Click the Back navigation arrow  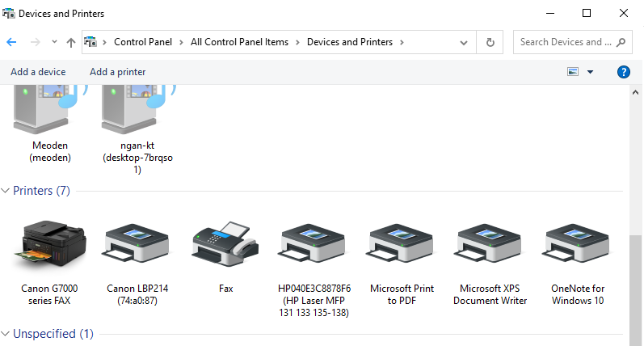11,42
